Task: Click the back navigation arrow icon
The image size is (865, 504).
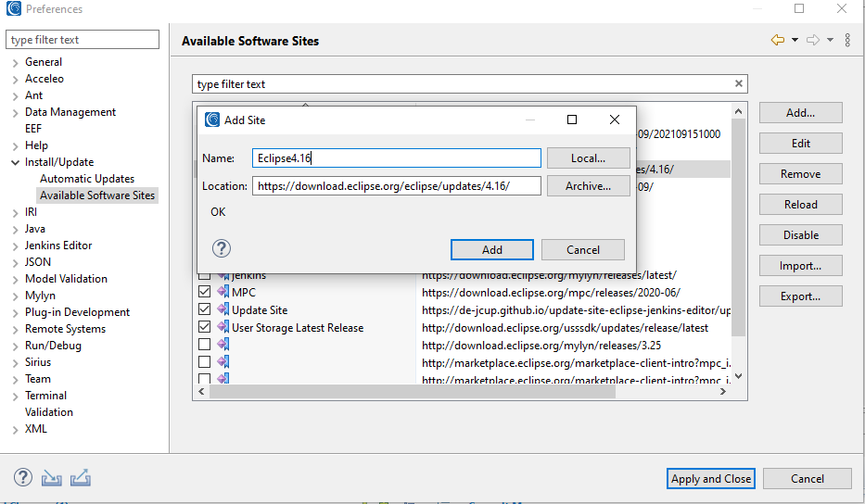Action: point(777,40)
